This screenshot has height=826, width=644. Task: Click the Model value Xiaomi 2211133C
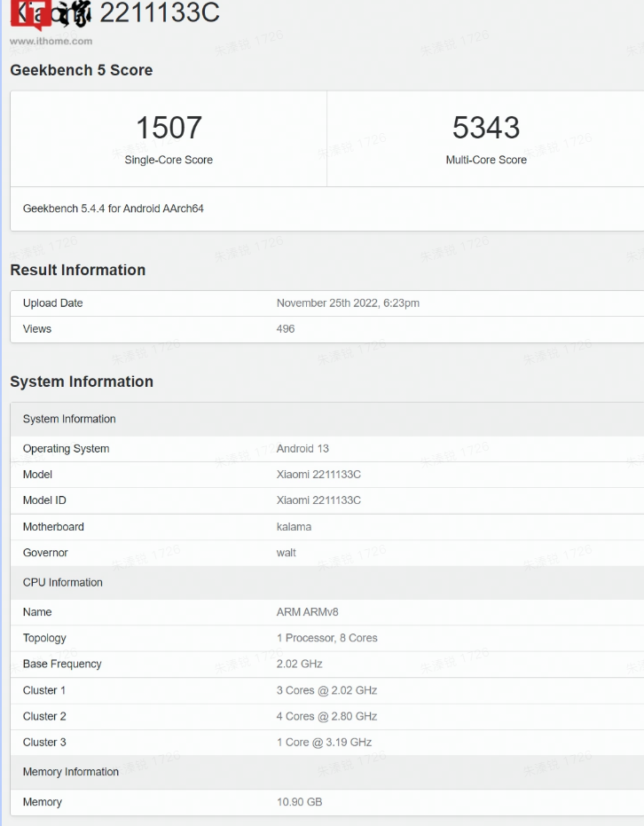click(x=318, y=475)
